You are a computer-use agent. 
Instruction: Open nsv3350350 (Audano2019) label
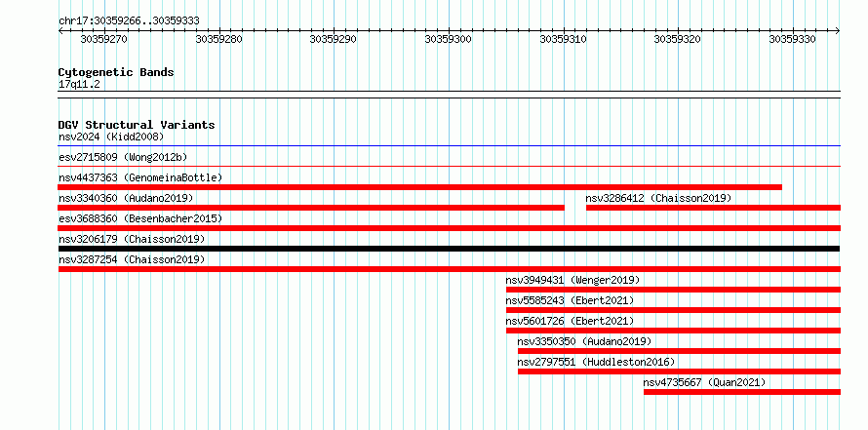point(584,341)
